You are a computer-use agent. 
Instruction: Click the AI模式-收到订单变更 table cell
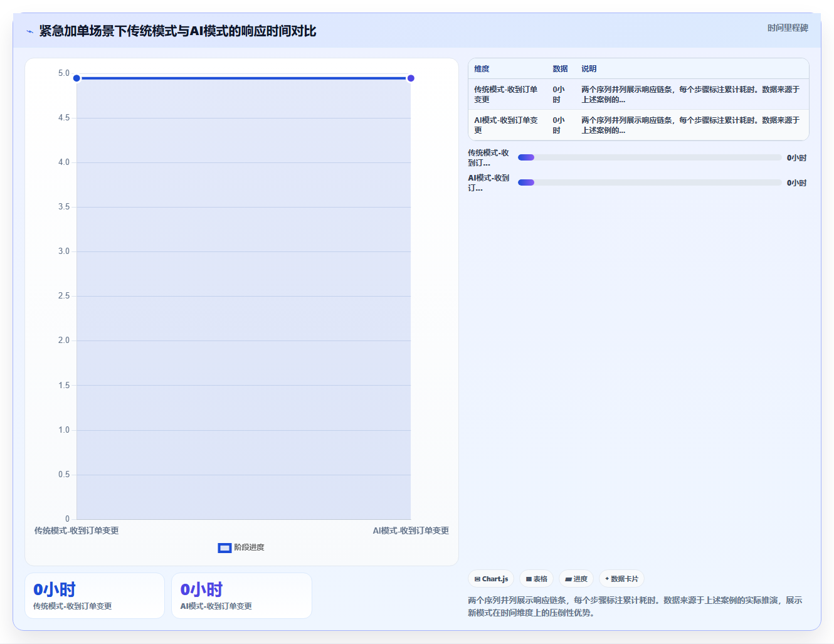click(x=507, y=125)
